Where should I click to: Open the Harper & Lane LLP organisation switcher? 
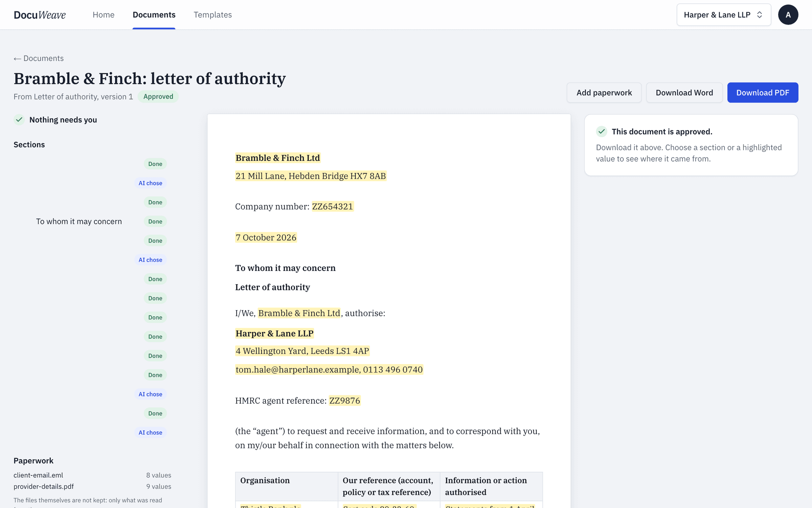coord(724,15)
